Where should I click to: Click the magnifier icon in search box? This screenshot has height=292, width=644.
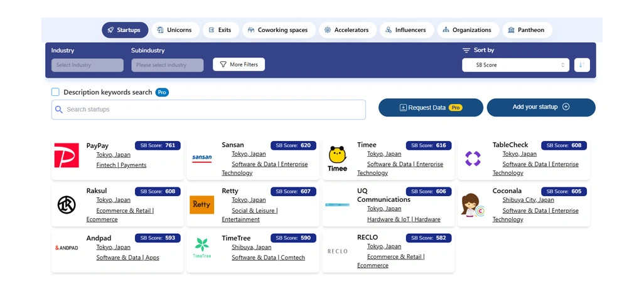(59, 110)
